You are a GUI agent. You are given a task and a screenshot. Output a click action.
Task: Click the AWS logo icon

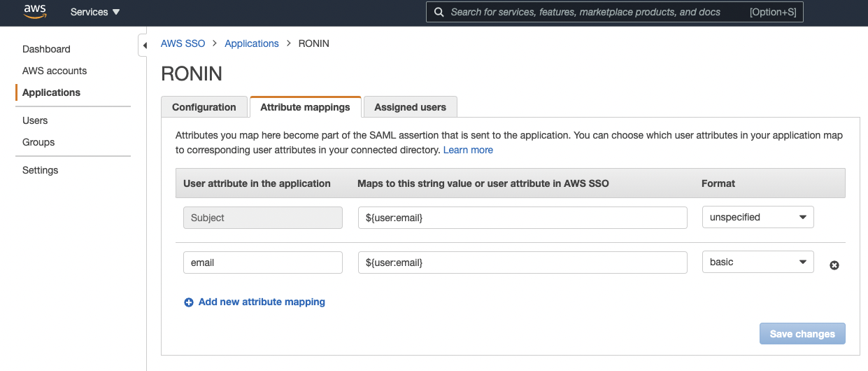point(34,12)
